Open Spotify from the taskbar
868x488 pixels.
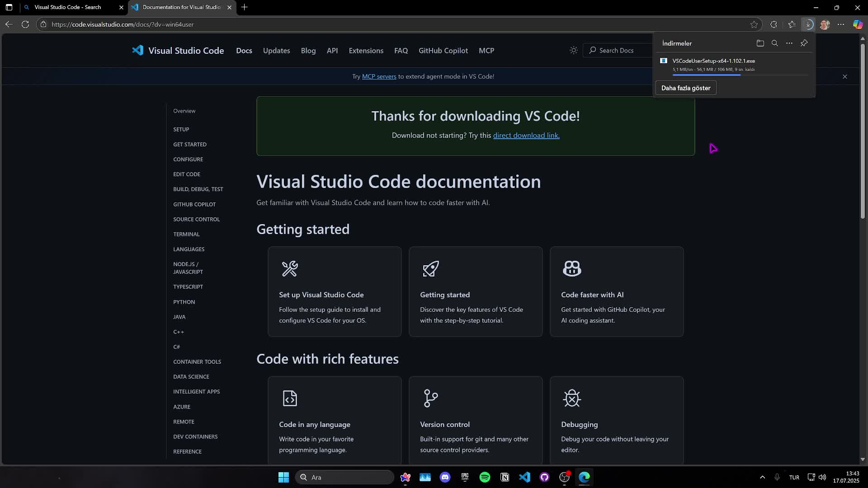click(x=485, y=477)
